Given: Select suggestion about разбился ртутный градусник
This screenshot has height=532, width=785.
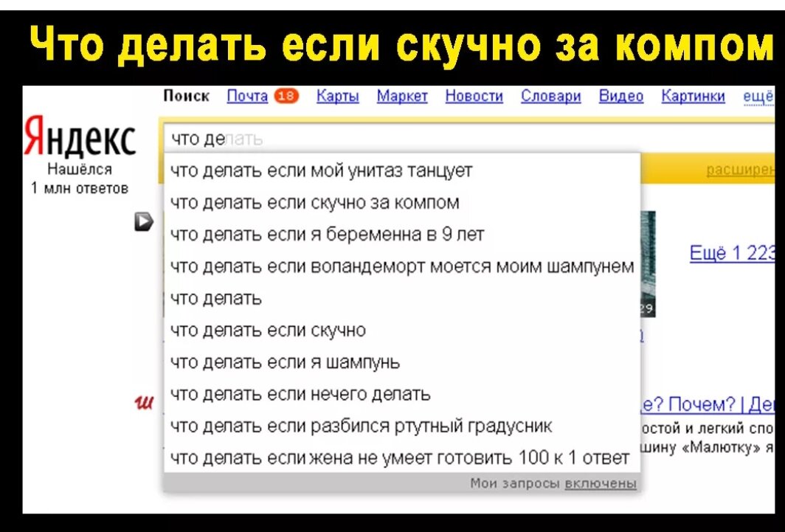Looking at the screenshot, I should (402, 426).
